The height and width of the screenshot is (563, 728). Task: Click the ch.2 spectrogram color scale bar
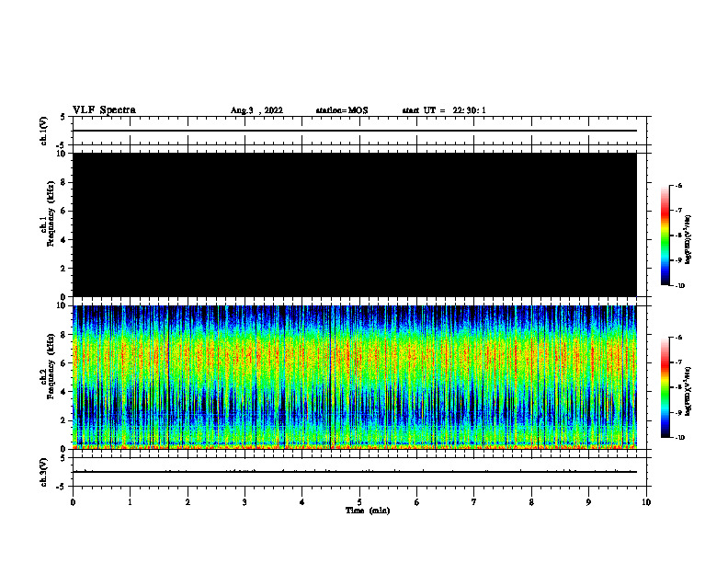point(665,387)
